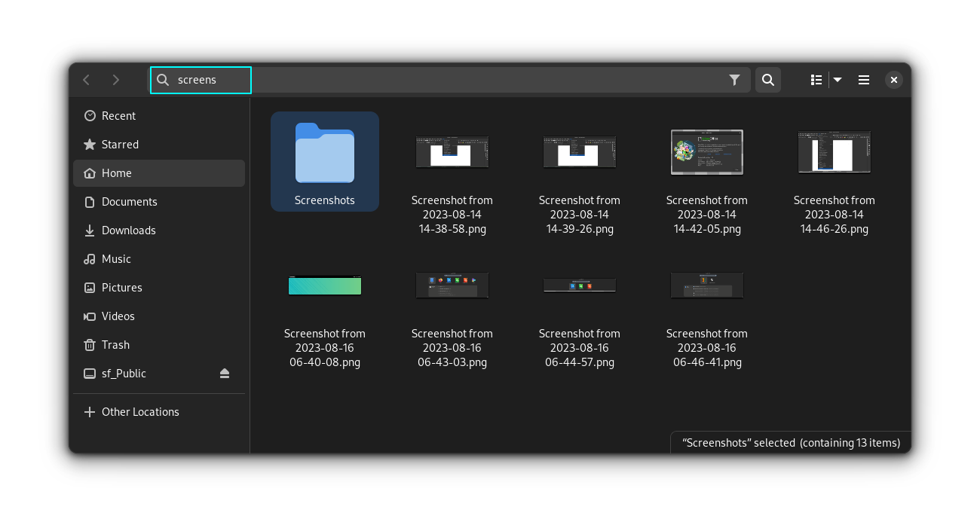Select screenshot 14-38-58.png thumbnail
Image resolution: width=980 pixels, height=528 pixels.
(x=452, y=151)
